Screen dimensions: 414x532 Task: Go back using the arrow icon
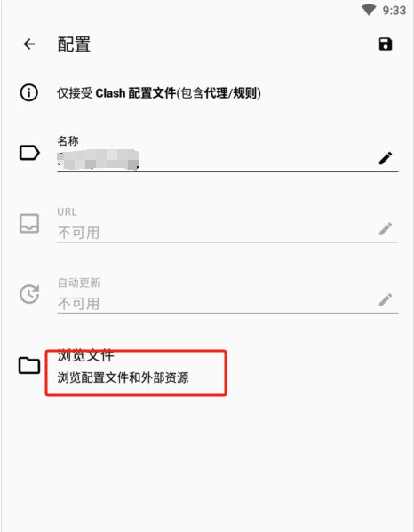point(29,44)
